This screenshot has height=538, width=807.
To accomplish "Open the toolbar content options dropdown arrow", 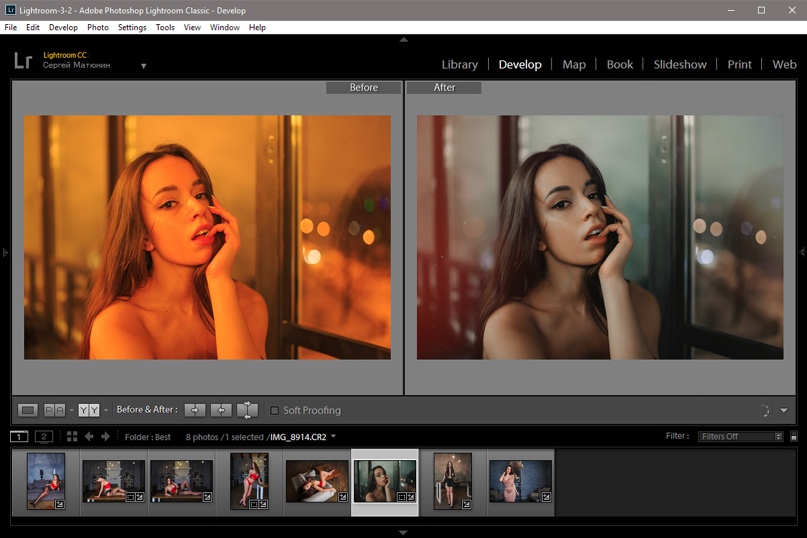I will (x=784, y=410).
